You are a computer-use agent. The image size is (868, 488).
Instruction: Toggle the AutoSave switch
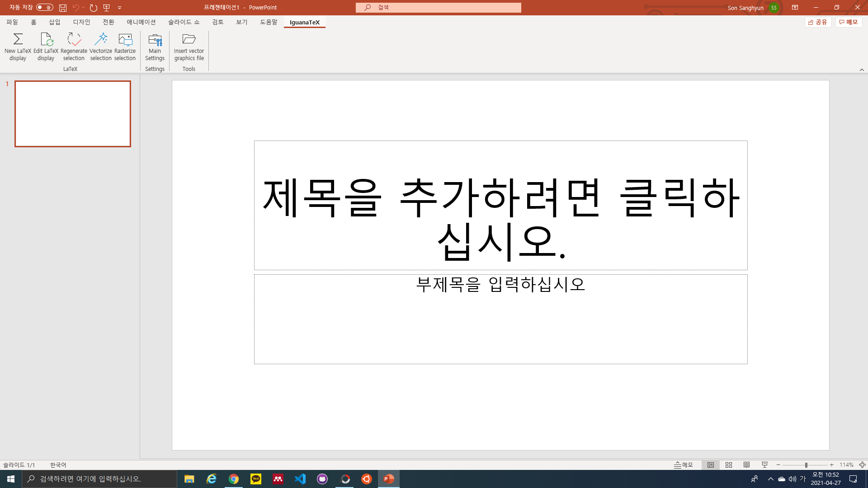45,8
